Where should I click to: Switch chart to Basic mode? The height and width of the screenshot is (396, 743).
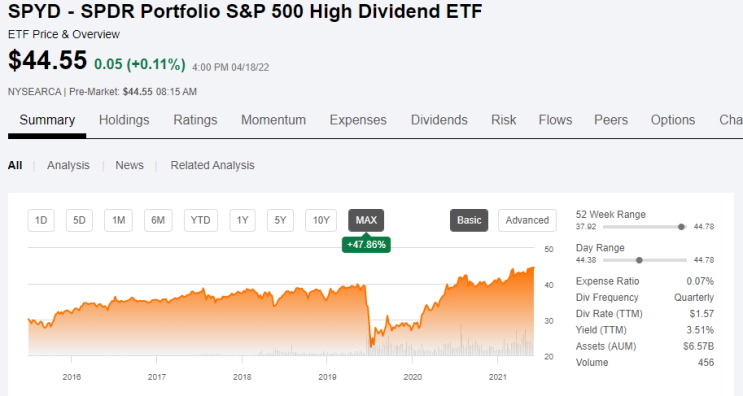pyautogui.click(x=469, y=220)
